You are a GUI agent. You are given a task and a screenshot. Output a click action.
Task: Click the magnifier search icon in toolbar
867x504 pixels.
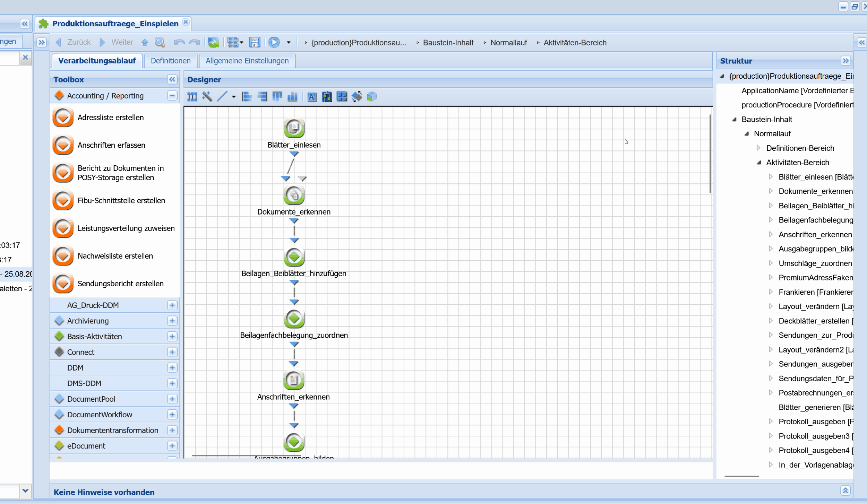pos(160,42)
